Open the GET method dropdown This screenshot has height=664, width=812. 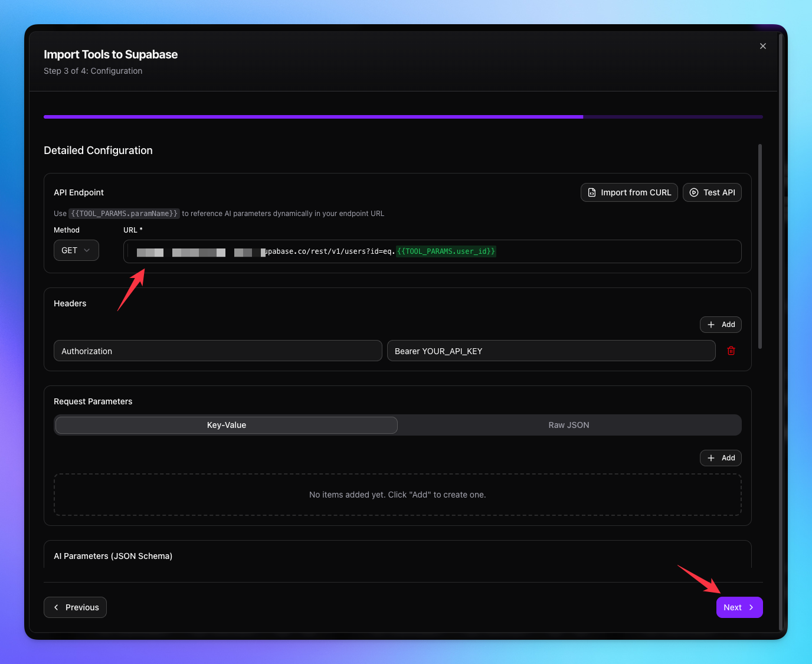(76, 250)
